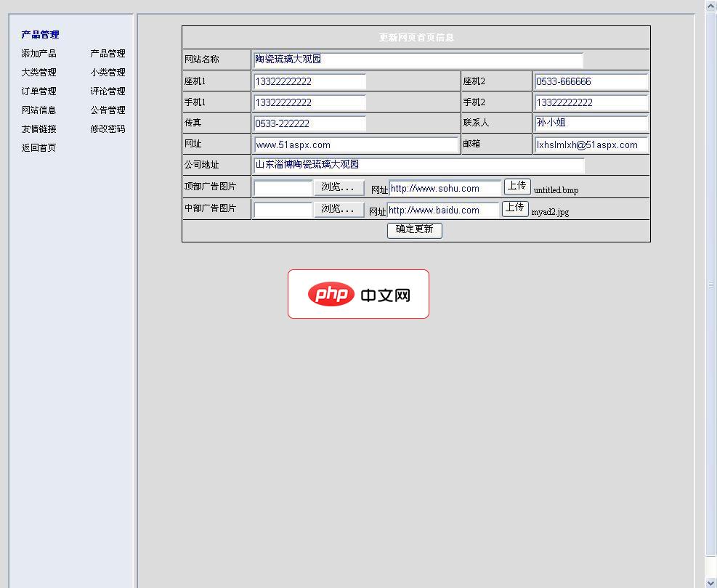Open 添加产品 in the sidebar
Viewport: 717px width, 588px height.
[39, 54]
